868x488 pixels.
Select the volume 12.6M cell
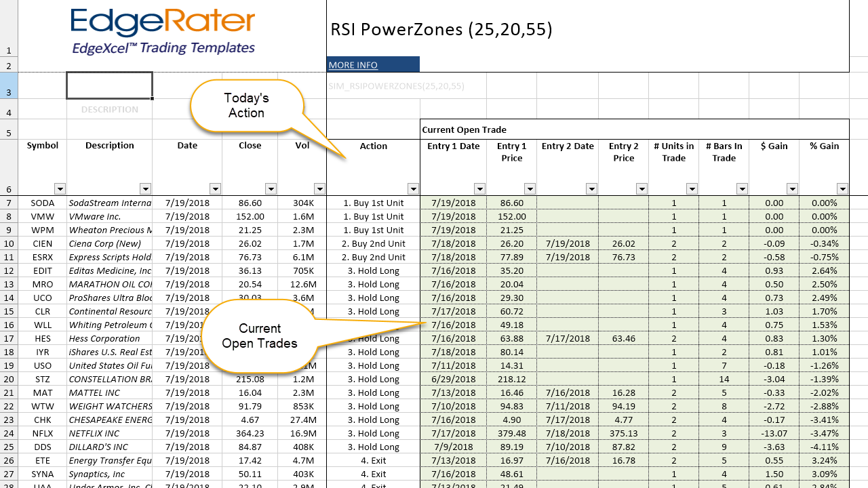coord(302,284)
